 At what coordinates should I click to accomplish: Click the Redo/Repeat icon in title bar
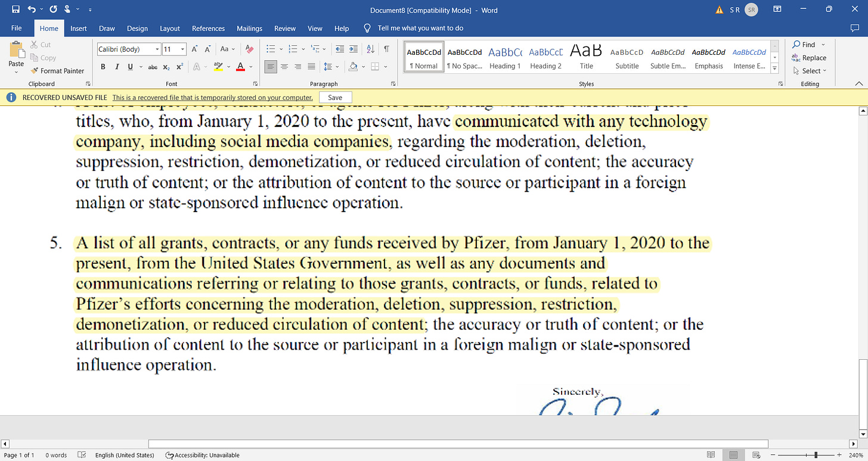click(54, 10)
